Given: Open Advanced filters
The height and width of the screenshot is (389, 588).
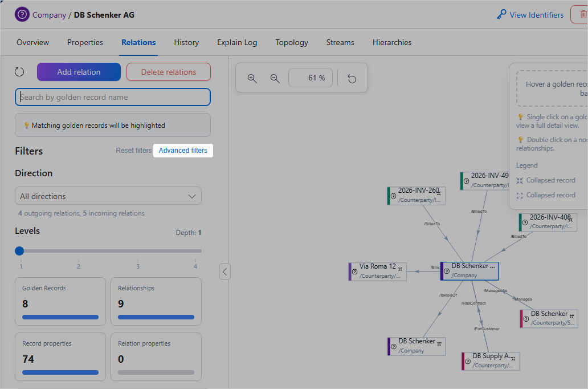Looking at the screenshot, I should coord(183,151).
